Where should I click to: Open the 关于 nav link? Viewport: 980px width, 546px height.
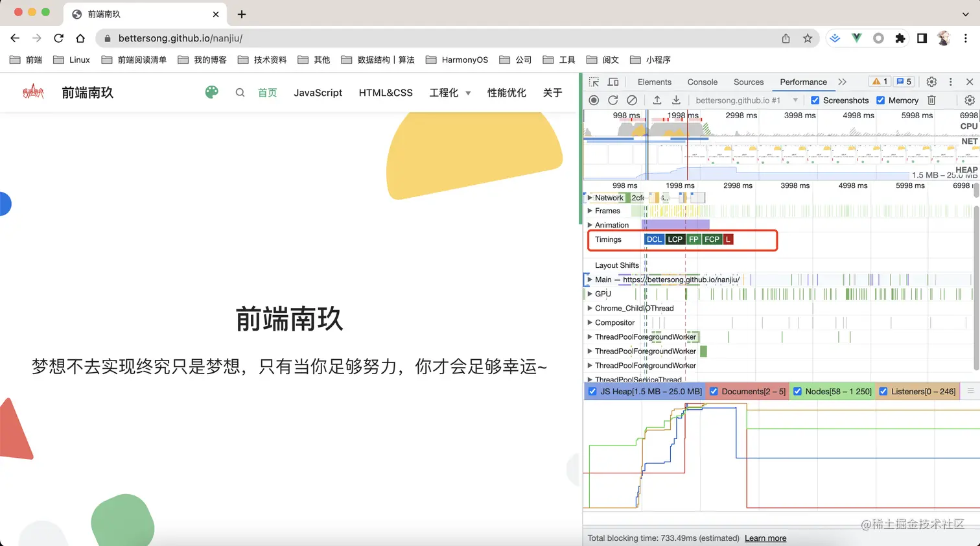point(552,93)
